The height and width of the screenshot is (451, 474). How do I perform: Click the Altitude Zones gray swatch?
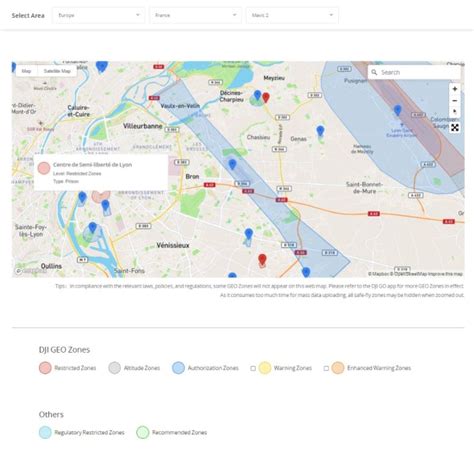[x=114, y=368]
